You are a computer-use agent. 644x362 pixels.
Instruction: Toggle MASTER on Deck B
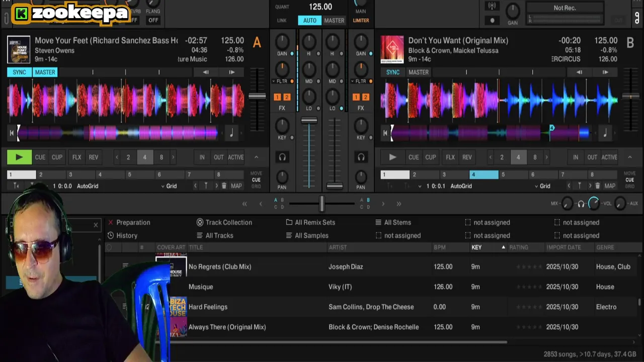[419, 72]
